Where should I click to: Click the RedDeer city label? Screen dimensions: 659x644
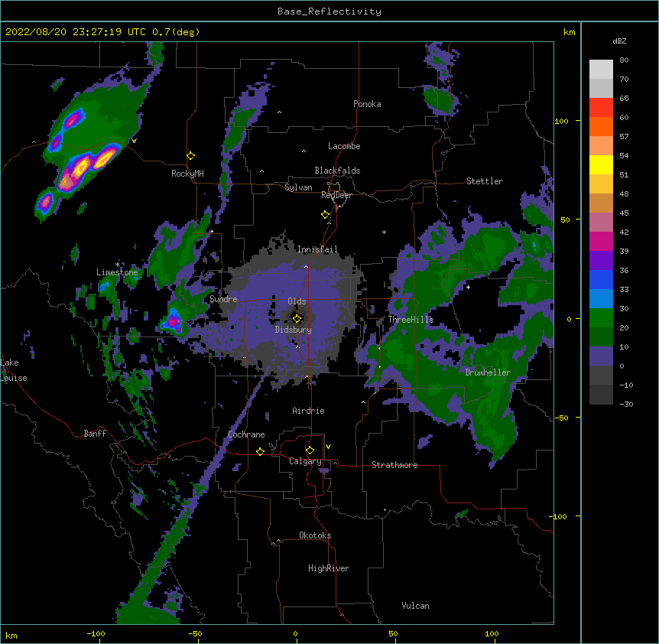pyautogui.click(x=336, y=195)
